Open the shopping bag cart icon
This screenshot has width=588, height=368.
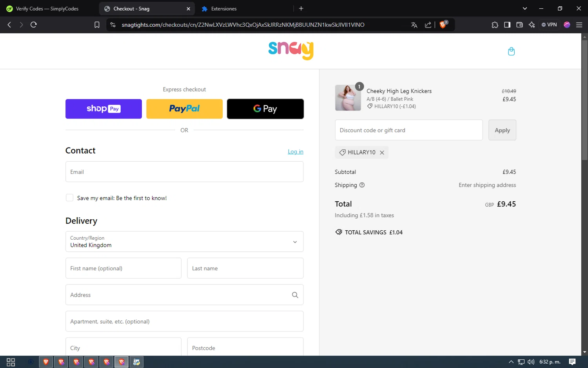coord(511,51)
